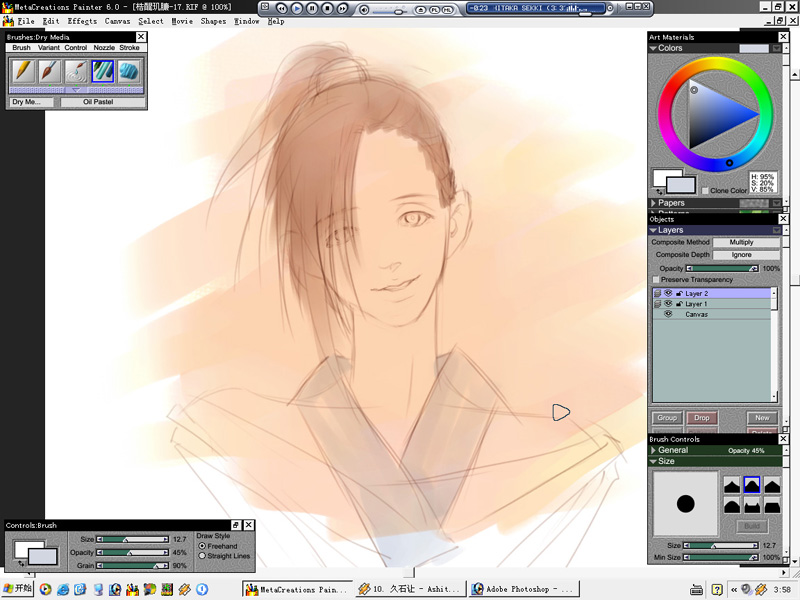
Task: Toggle the lock on Layer 1
Action: tap(679, 304)
